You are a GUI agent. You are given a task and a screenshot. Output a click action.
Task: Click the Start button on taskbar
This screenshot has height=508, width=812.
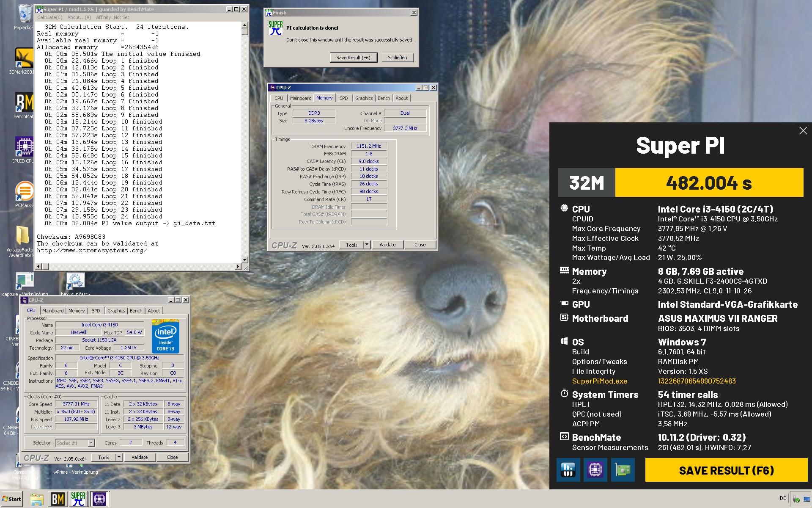(x=12, y=499)
